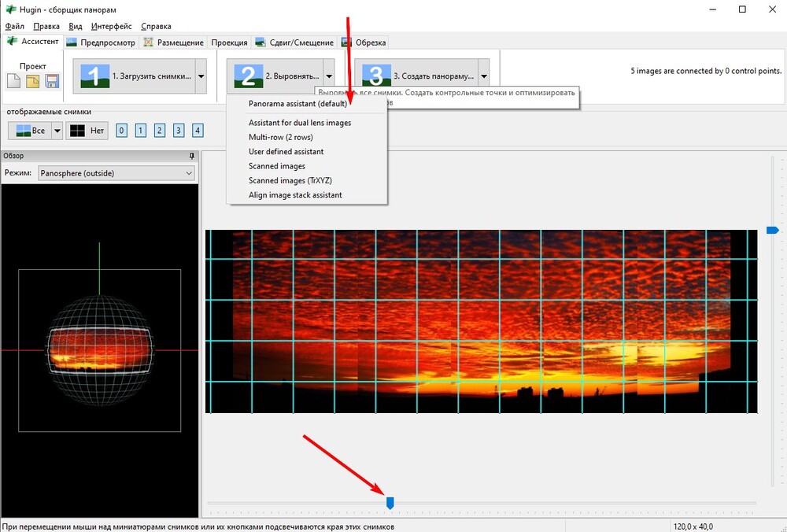This screenshot has width=787, height=532.
Task: Choose 'Panorama assistant (default)' from the menu
Action: point(297,104)
